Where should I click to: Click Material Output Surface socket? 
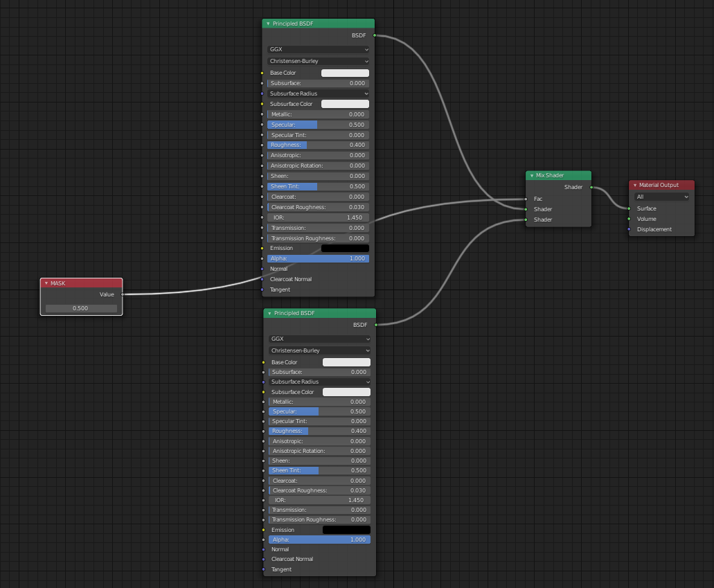coord(630,208)
